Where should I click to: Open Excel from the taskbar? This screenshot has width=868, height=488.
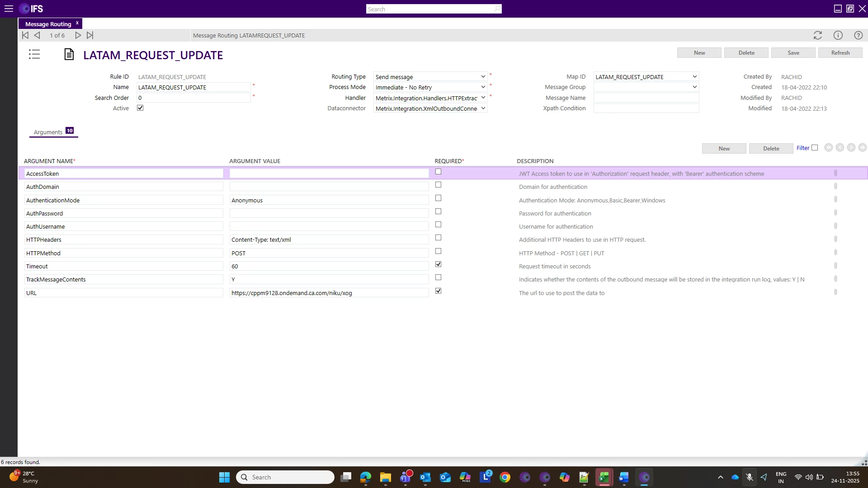604,477
